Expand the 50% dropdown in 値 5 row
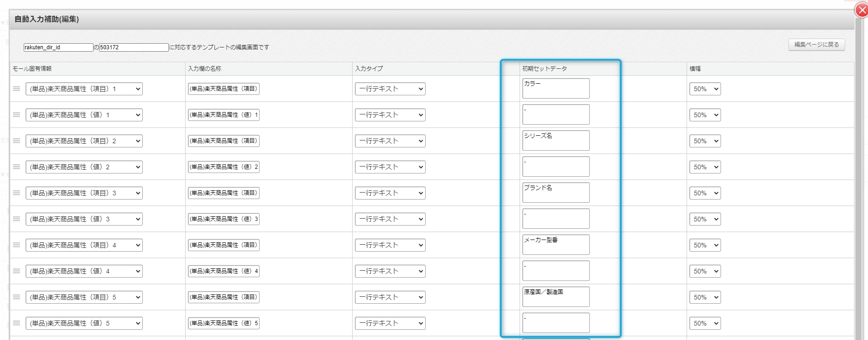Viewport: 868px width, 340px height. point(705,323)
